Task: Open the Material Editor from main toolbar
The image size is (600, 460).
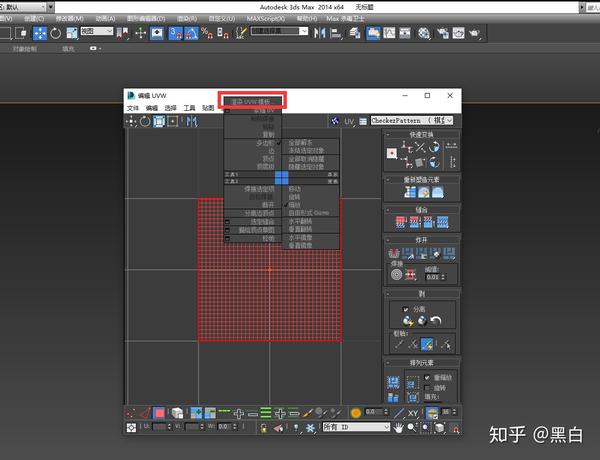Action: click(423, 33)
